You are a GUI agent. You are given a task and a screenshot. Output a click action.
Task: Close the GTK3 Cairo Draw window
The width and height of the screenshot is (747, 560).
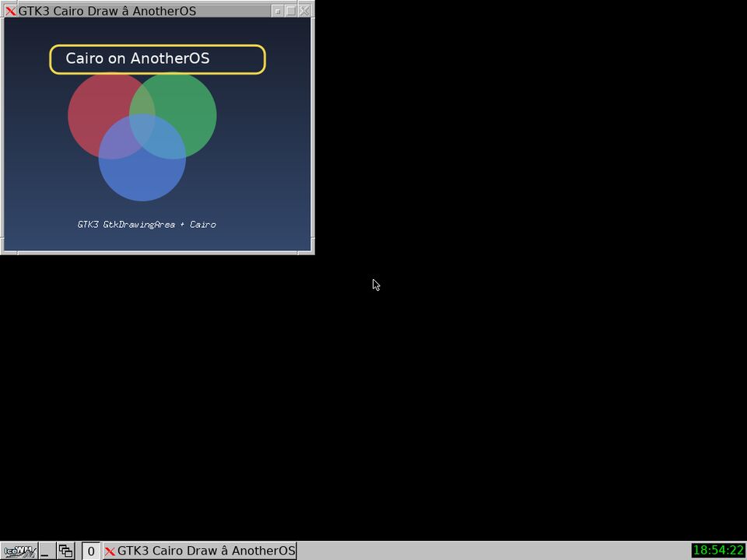(304, 11)
